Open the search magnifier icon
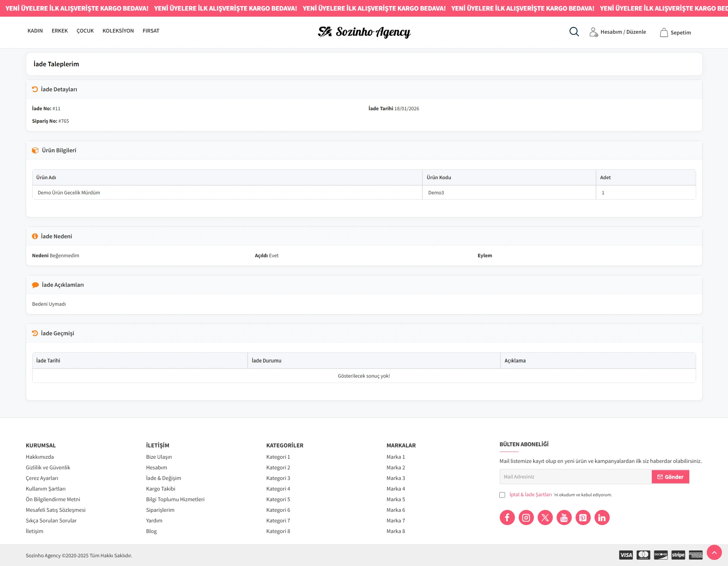728x566 pixels. tap(574, 32)
